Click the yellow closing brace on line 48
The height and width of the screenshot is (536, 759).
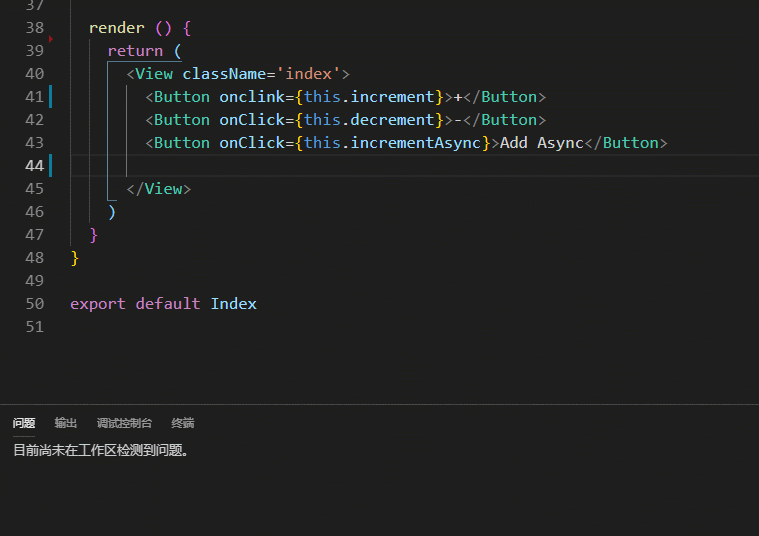point(75,258)
